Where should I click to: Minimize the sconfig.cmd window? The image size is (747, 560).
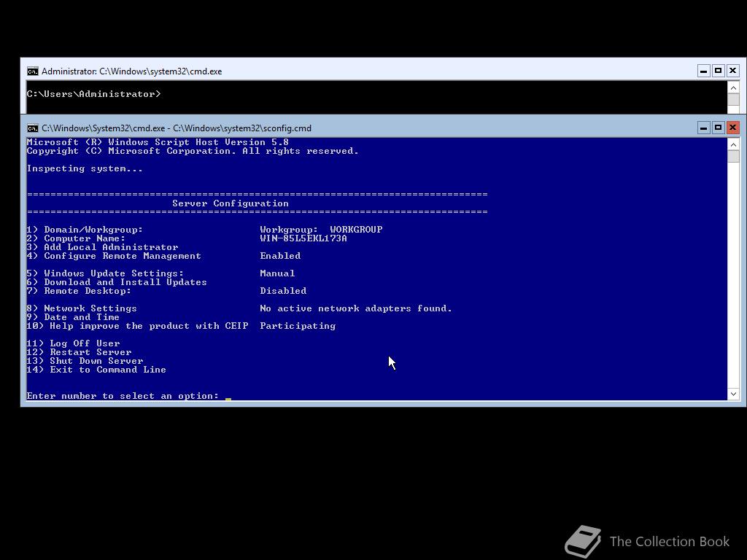704,128
